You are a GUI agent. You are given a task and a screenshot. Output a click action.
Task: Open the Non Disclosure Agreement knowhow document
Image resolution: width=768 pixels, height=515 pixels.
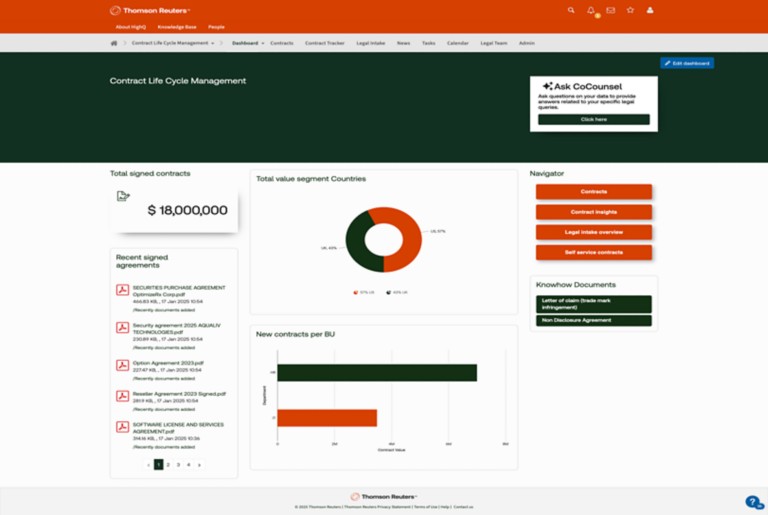coord(594,320)
